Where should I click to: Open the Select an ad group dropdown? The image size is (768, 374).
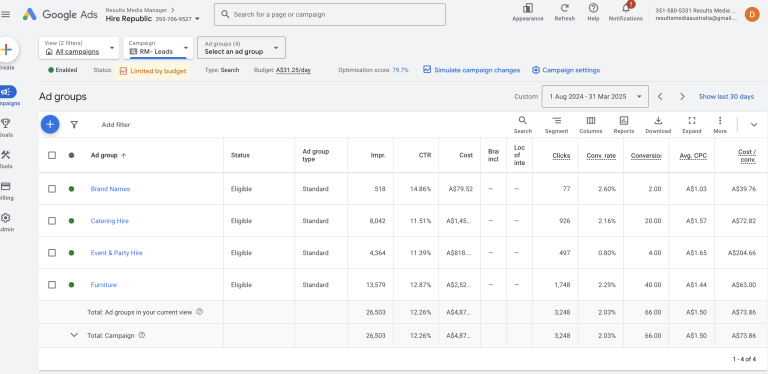click(241, 47)
